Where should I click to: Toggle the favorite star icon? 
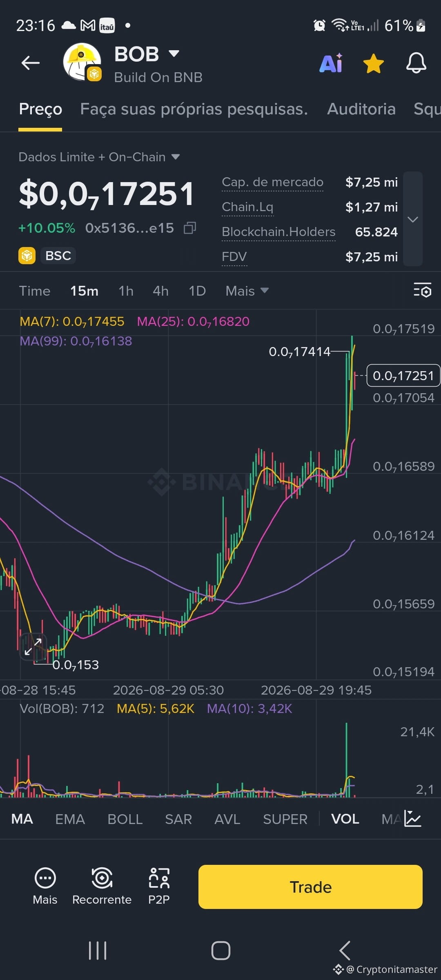[x=373, y=64]
